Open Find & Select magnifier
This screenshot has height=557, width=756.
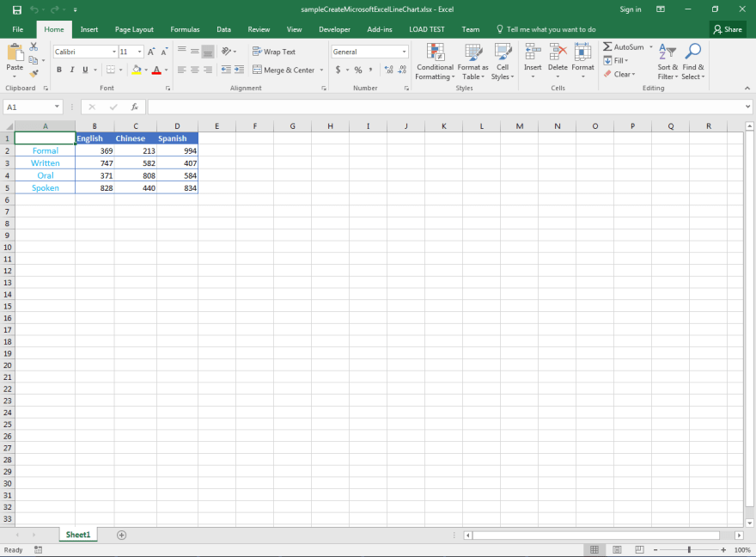click(692, 62)
